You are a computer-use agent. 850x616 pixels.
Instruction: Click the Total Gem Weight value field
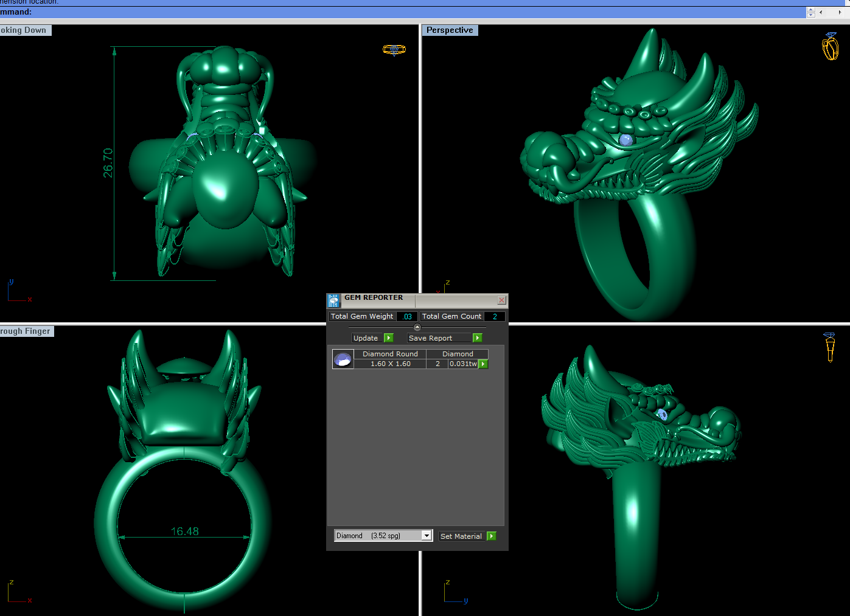pyautogui.click(x=407, y=316)
